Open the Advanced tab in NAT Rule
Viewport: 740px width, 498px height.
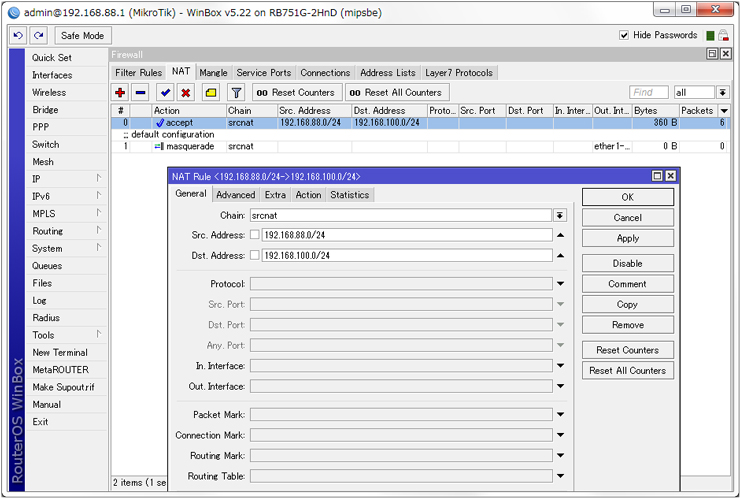(x=236, y=195)
